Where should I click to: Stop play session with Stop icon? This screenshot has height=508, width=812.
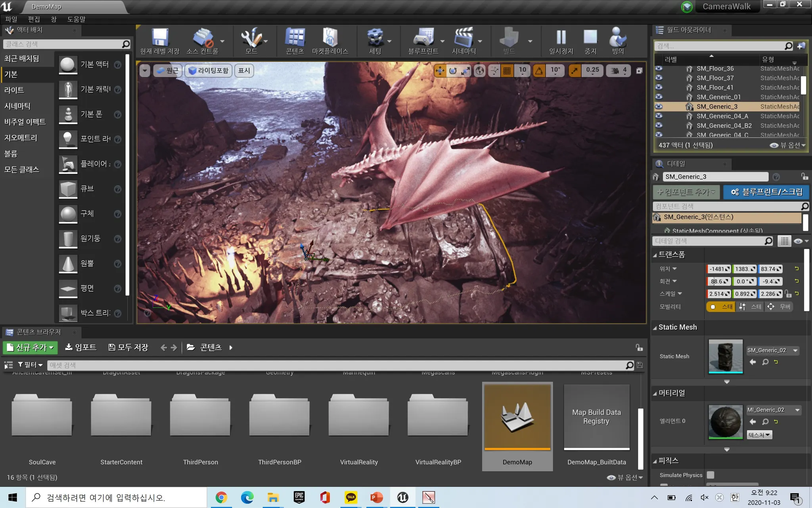(x=590, y=38)
